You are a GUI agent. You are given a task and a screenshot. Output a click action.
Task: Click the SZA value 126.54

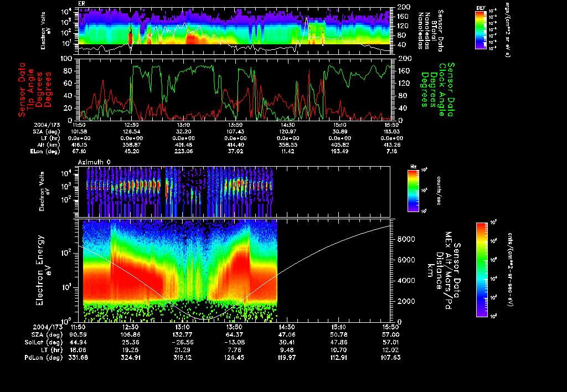point(132,132)
